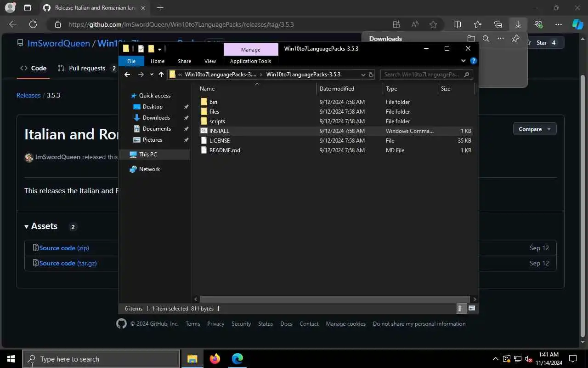The image size is (588, 368).
Task: Click the read aloud icon in address bar
Action: pyautogui.click(x=415, y=24)
